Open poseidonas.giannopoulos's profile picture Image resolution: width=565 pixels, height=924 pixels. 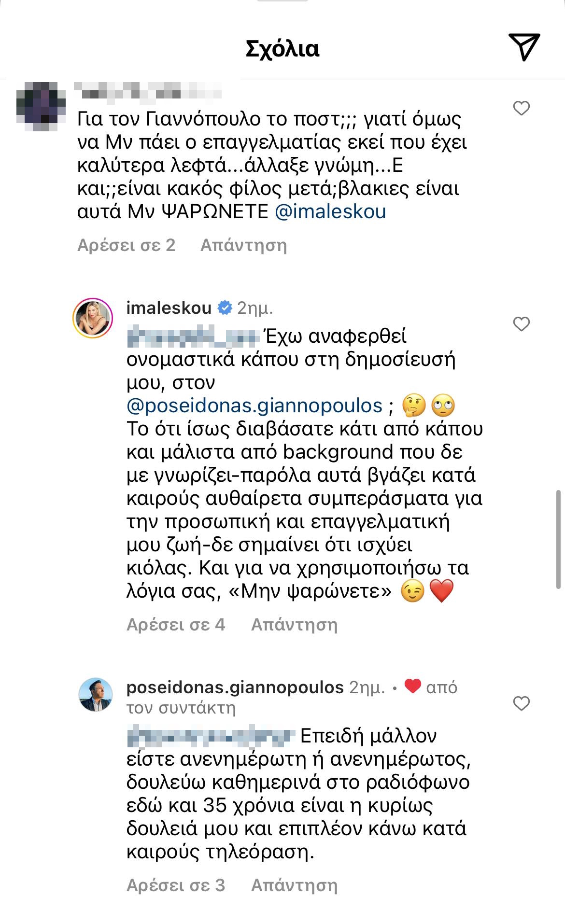[95, 694]
